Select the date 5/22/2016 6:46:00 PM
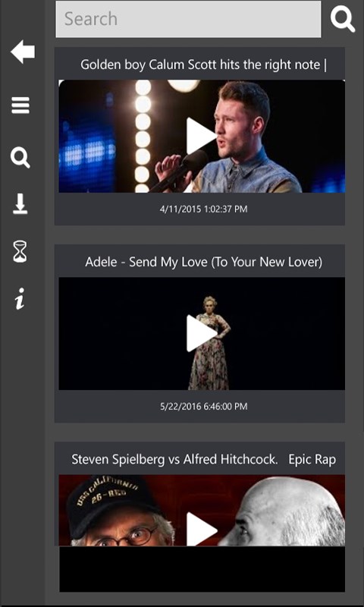 click(x=203, y=407)
